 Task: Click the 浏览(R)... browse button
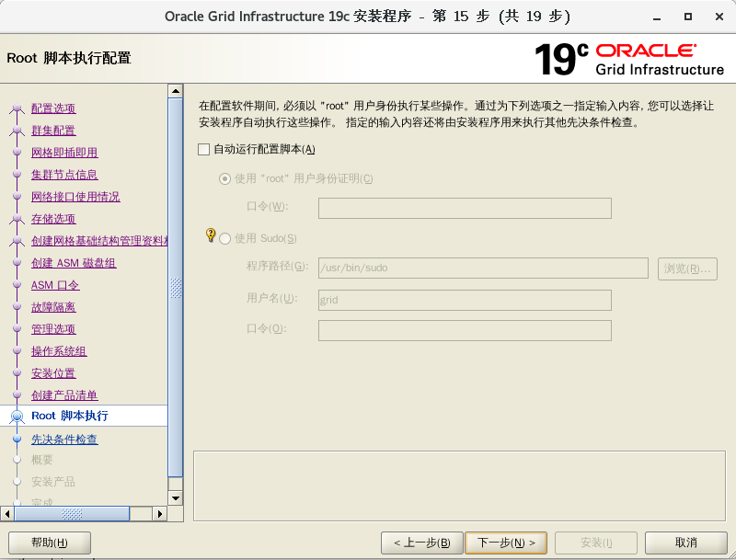click(687, 269)
